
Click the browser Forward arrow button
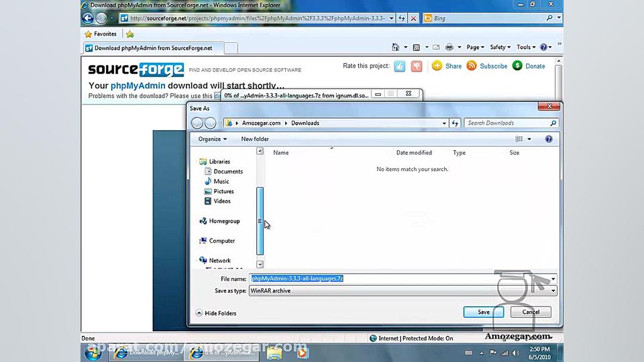point(101,18)
